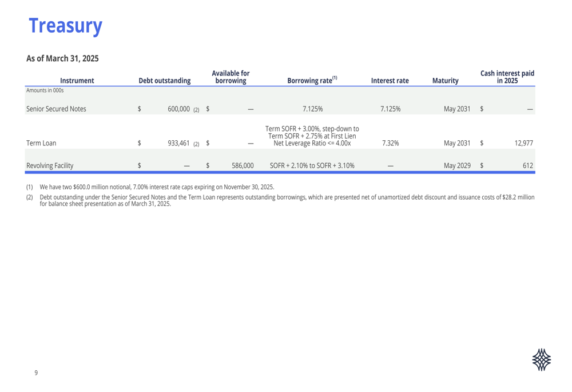Click the "Instrument" column header
572x392 pixels.
tap(77, 81)
